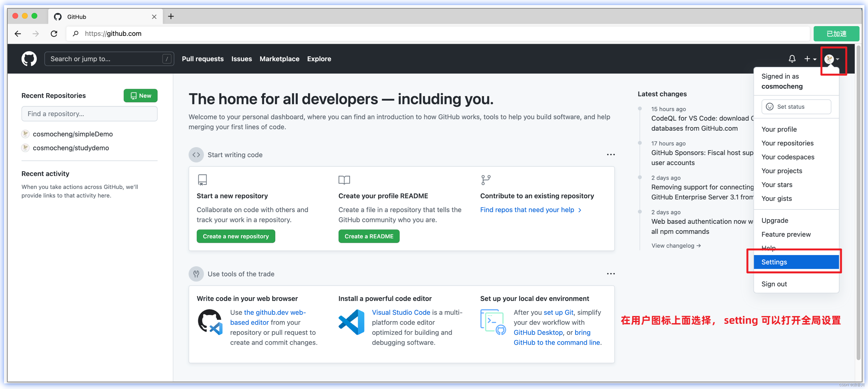This screenshot has width=868, height=389.
Task: Open the github.dev web-based editor link
Action: coord(268,317)
